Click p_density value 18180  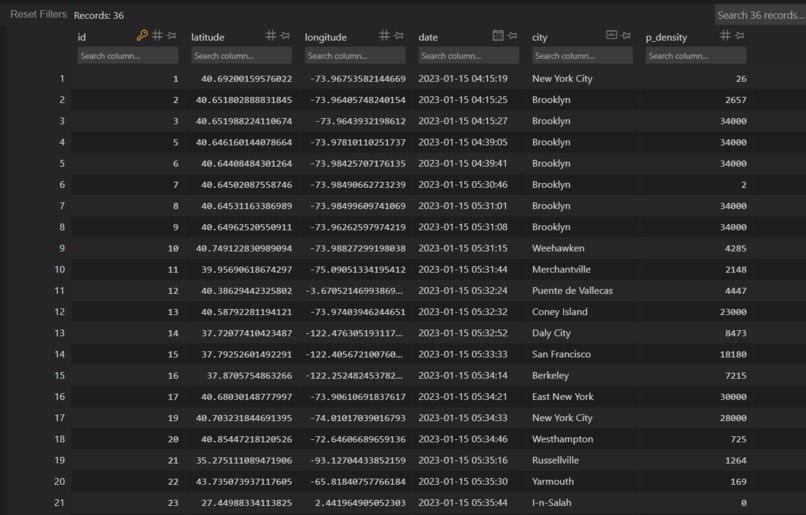[x=734, y=354]
